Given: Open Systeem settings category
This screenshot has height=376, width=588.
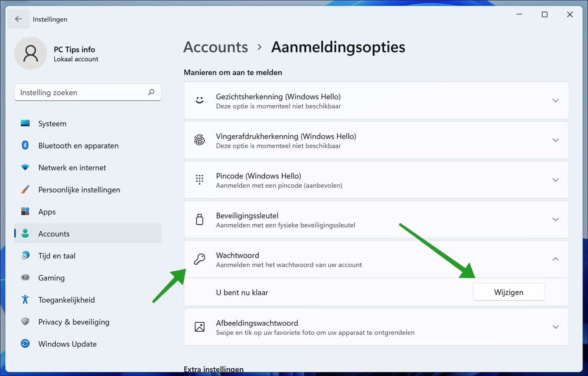Looking at the screenshot, I should (88, 123).
